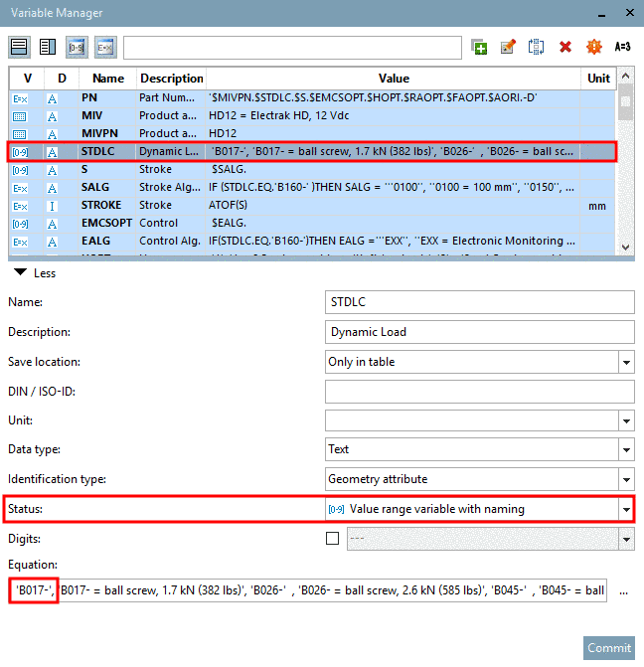Screen dimensions: 644x667
Task: Select the PN variable row
Action: (x=312, y=98)
